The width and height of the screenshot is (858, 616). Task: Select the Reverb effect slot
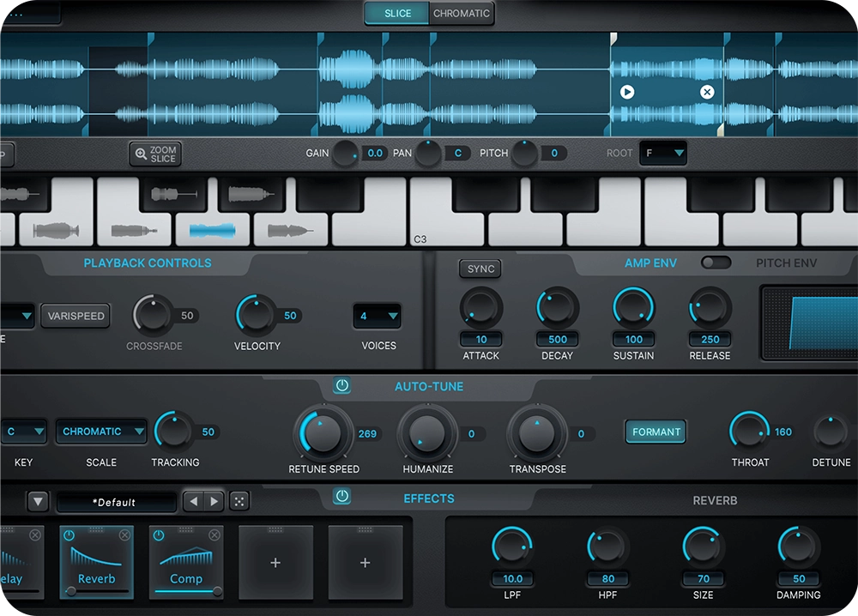point(96,563)
